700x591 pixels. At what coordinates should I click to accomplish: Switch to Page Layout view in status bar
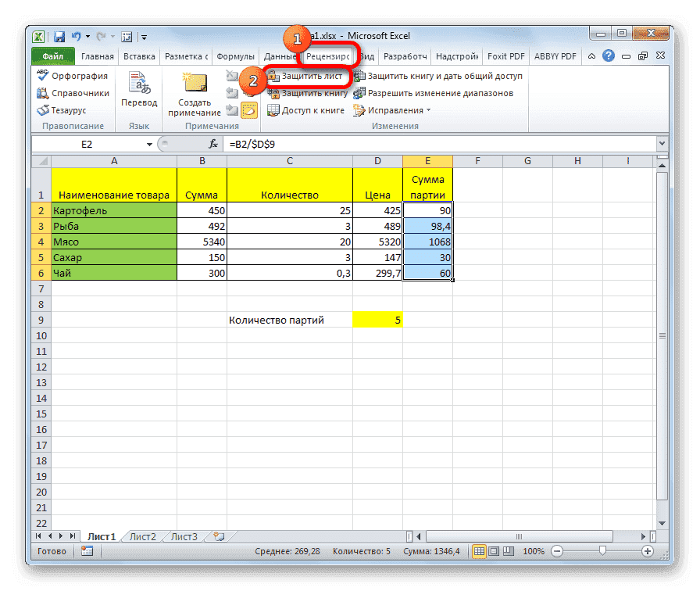495,551
